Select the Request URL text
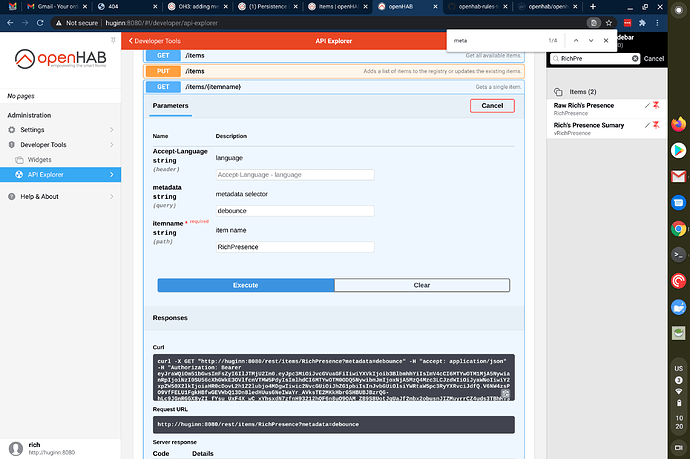 (258, 424)
